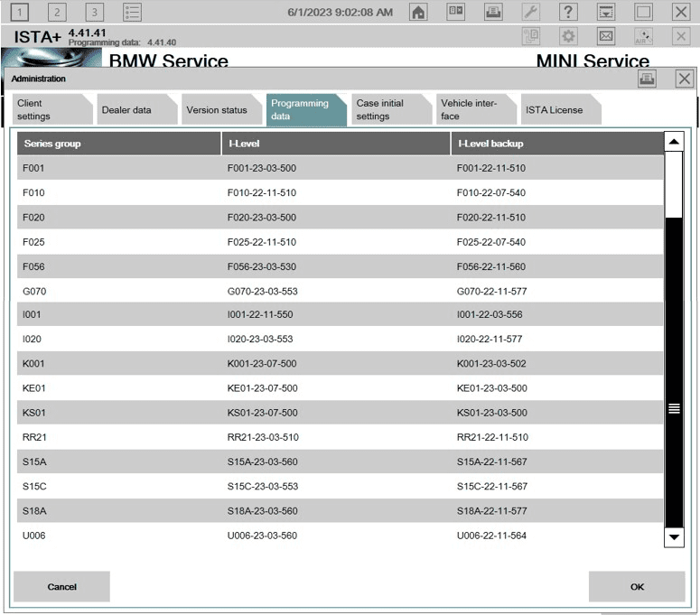Click the scrollbar up arrow
Viewport: 700px width, 615px height.
click(x=674, y=142)
